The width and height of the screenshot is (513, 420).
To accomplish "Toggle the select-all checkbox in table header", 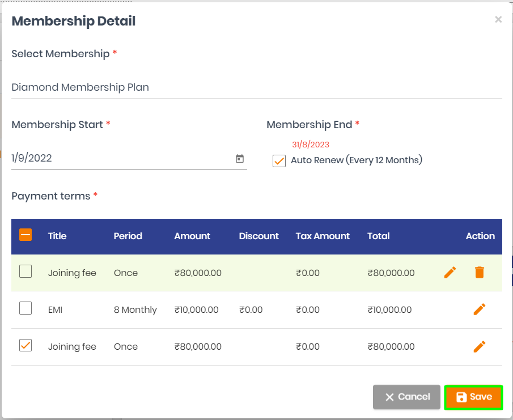I will click(x=26, y=235).
